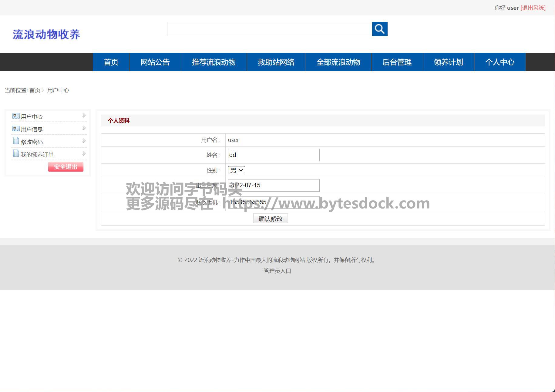555x392 pixels.
Task: Open 后台管理 navigation item
Action: point(397,62)
